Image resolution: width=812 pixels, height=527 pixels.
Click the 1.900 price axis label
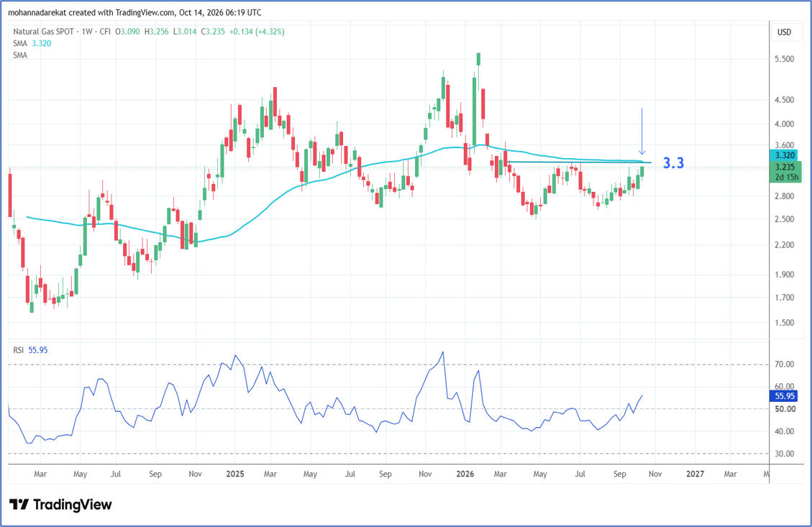point(785,275)
